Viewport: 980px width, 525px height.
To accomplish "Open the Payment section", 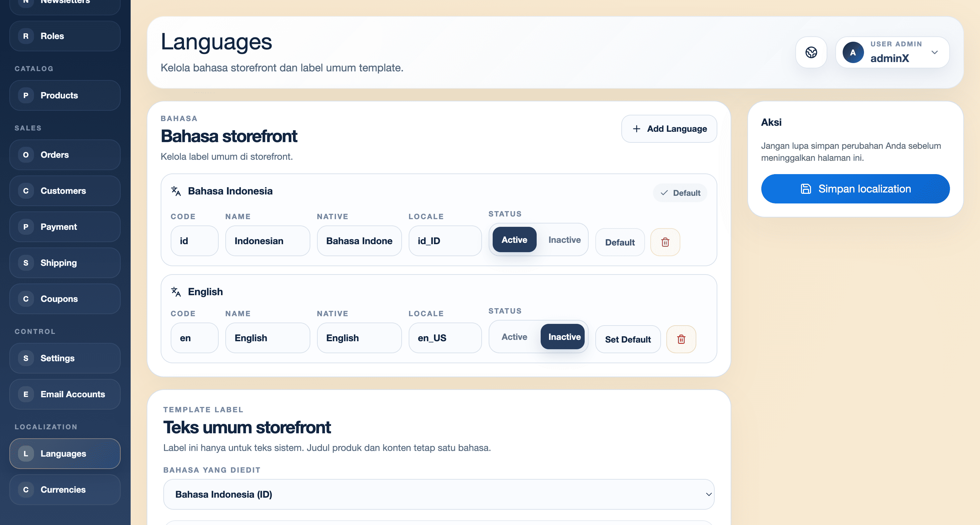I will point(65,227).
